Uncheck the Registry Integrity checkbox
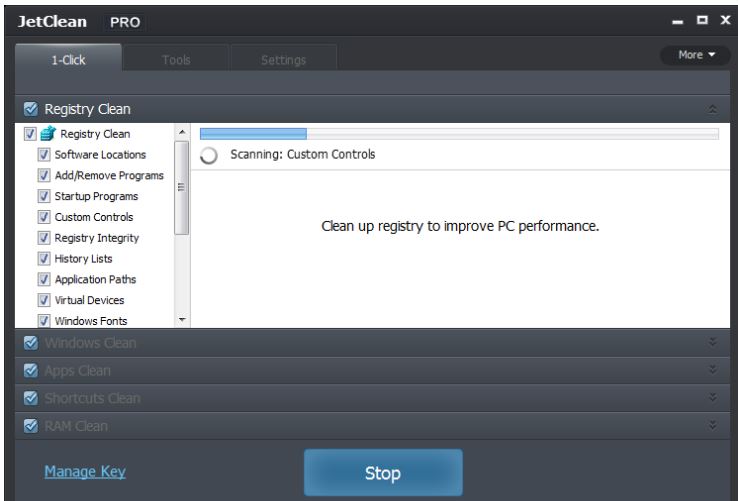This screenshot has width=738, height=501. pos(44,238)
